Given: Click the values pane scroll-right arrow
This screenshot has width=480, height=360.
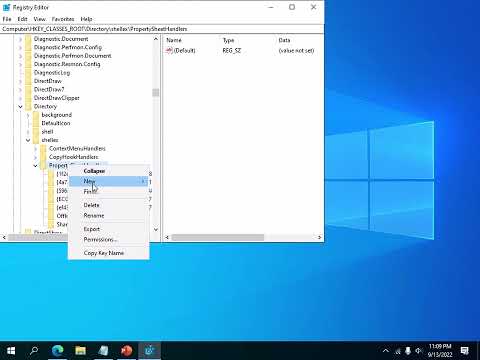Looking at the screenshot, I should click(319, 237).
